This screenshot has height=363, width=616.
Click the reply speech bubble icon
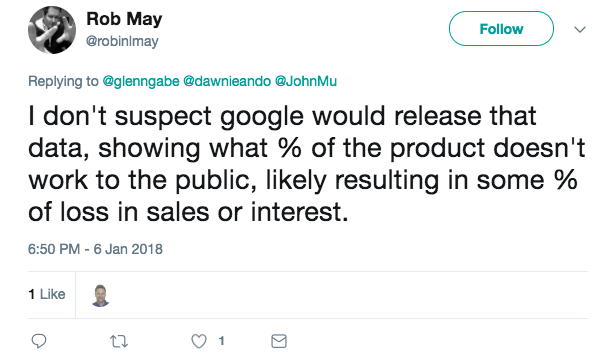point(39,341)
